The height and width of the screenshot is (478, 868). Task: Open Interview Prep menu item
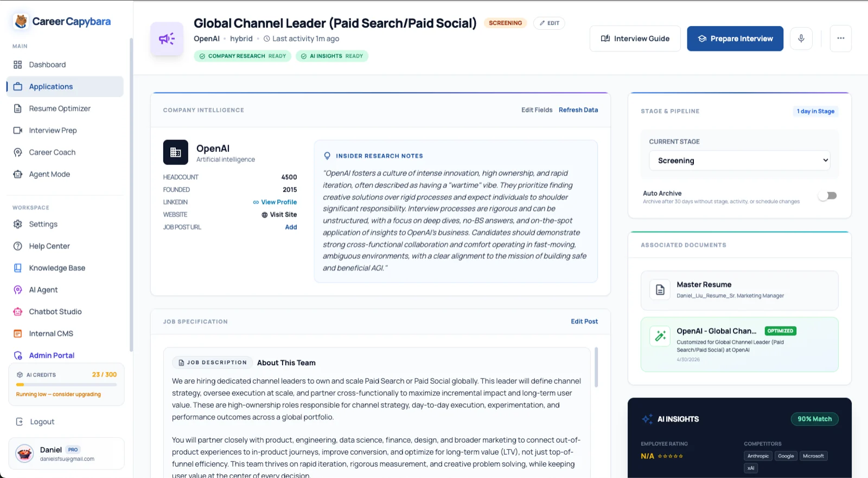click(x=65, y=130)
